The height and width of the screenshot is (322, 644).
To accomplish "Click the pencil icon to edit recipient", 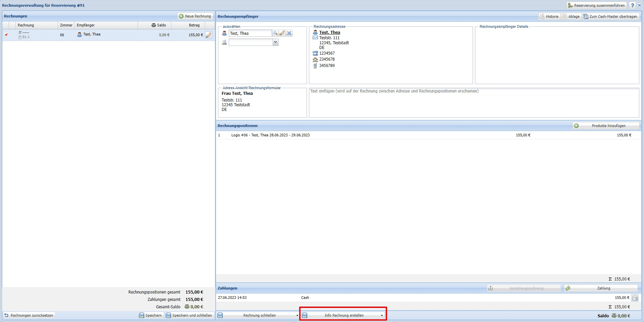I will [282, 33].
